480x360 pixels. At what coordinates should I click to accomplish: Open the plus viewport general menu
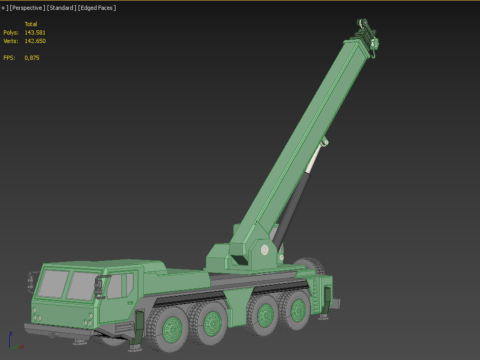coord(4,8)
